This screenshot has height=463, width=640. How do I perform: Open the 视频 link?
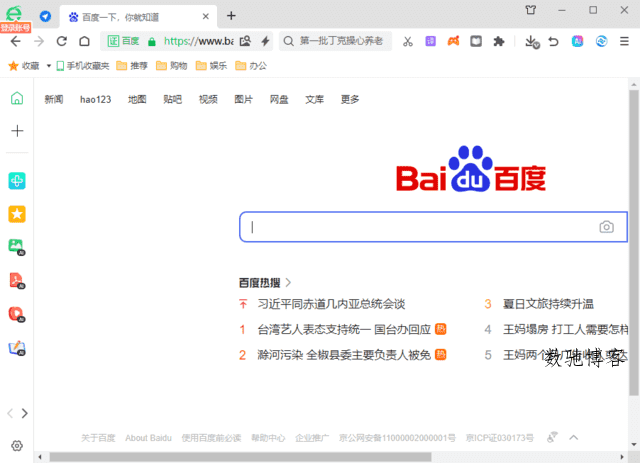click(x=208, y=99)
